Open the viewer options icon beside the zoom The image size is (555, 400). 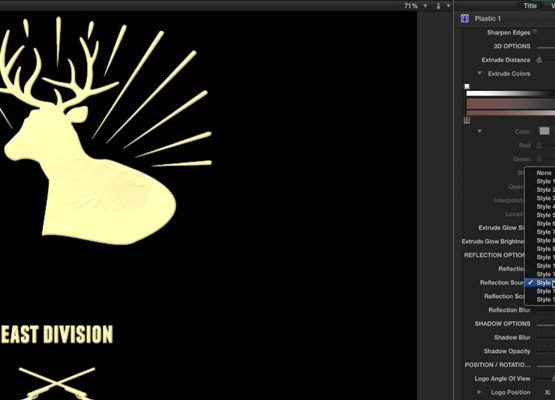pos(439,6)
